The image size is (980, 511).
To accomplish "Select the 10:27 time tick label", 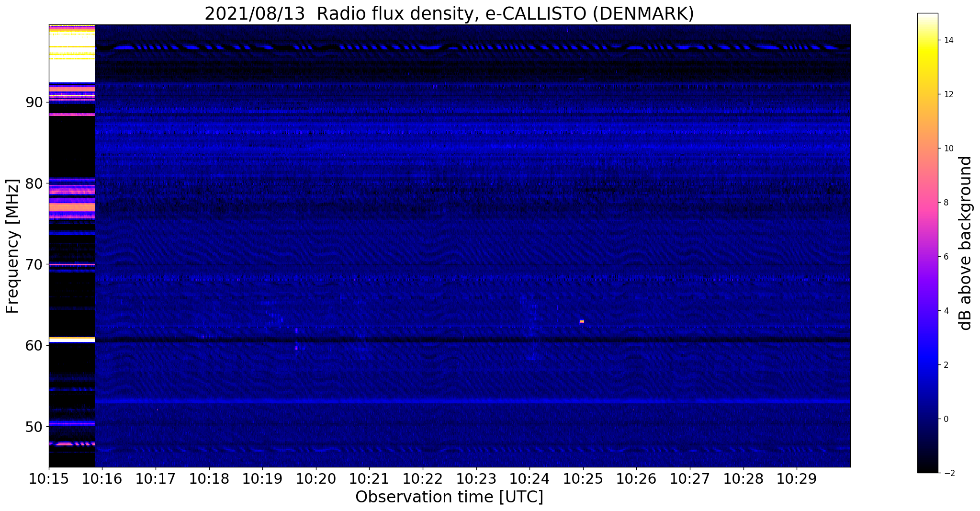I will (690, 479).
